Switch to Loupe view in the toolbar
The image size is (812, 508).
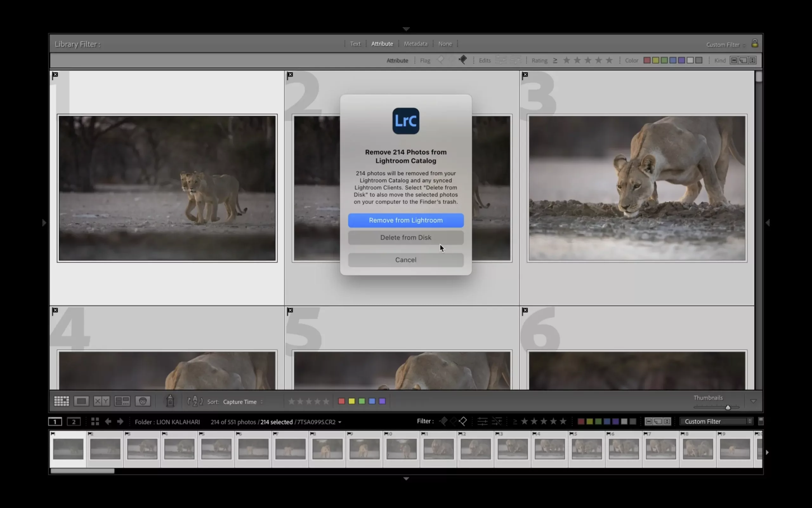[x=82, y=401]
